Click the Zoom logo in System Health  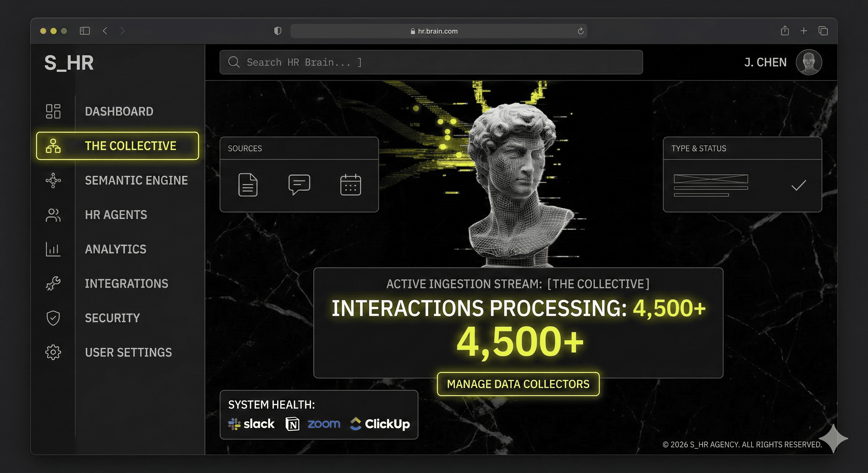(x=324, y=424)
